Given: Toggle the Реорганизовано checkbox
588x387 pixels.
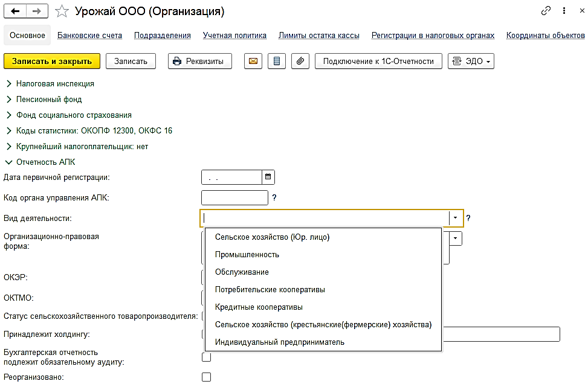Looking at the screenshot, I should (x=207, y=377).
